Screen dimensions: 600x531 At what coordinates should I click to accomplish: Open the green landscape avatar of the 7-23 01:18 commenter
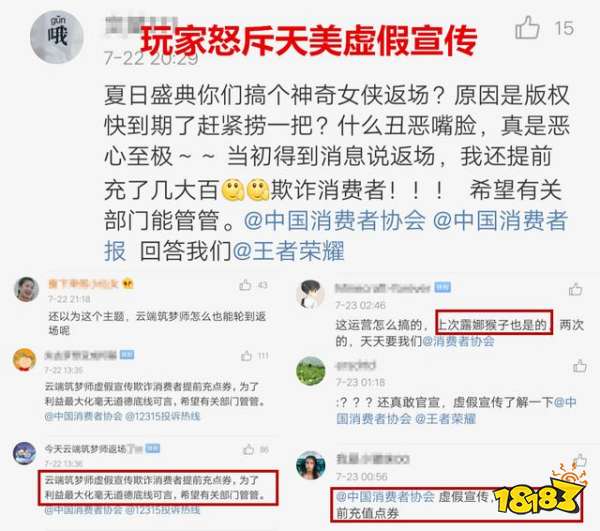pyautogui.click(x=311, y=371)
